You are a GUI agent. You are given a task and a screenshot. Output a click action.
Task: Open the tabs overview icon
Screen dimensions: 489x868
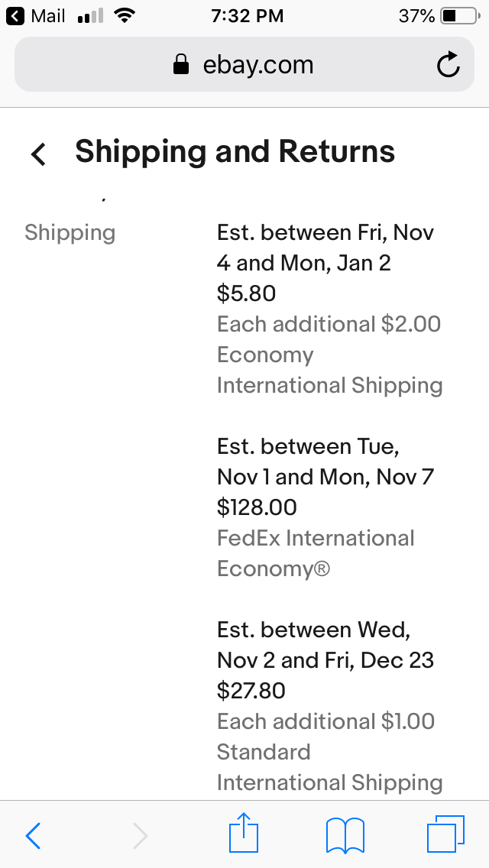(x=445, y=834)
